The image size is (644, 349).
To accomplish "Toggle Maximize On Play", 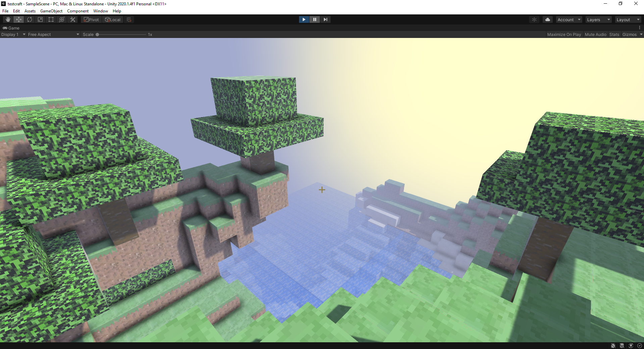I will pyautogui.click(x=564, y=34).
